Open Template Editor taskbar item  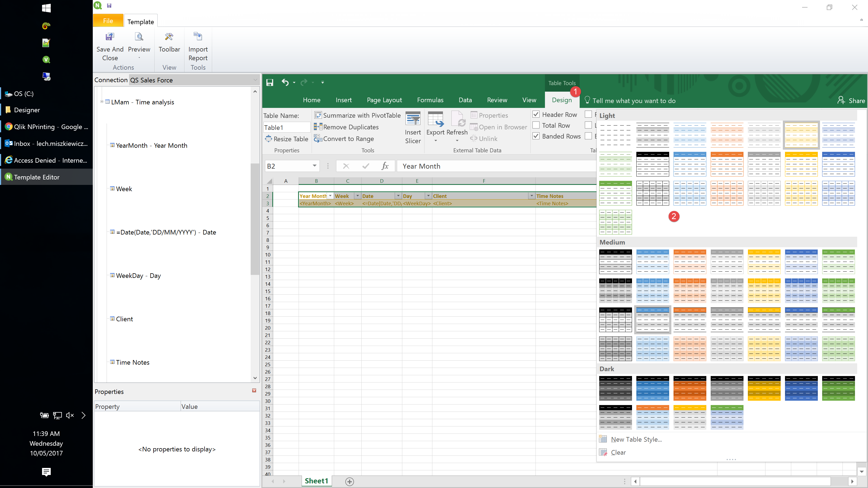pos(46,177)
